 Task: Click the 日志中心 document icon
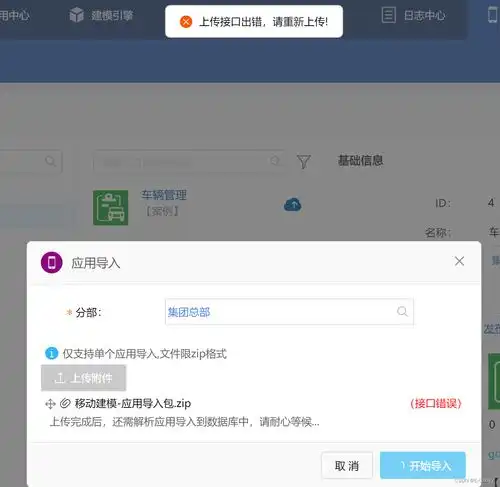click(x=389, y=15)
